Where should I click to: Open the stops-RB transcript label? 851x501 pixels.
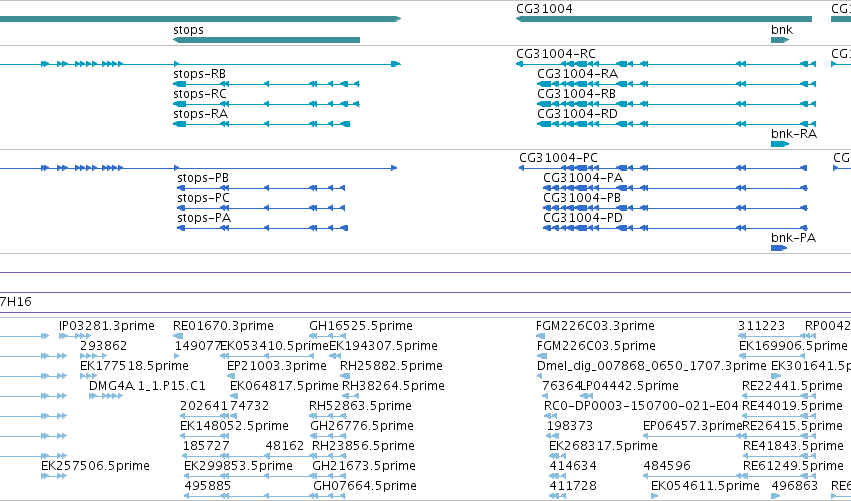199,74
